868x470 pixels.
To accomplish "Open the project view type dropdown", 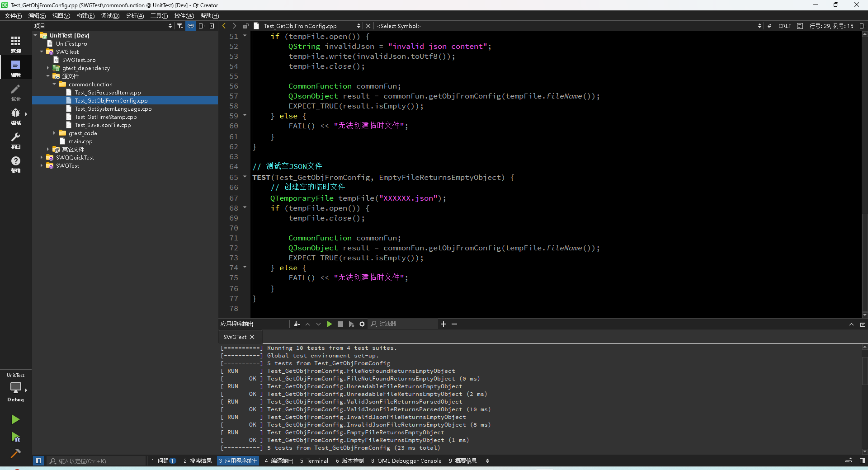I will [x=103, y=26].
